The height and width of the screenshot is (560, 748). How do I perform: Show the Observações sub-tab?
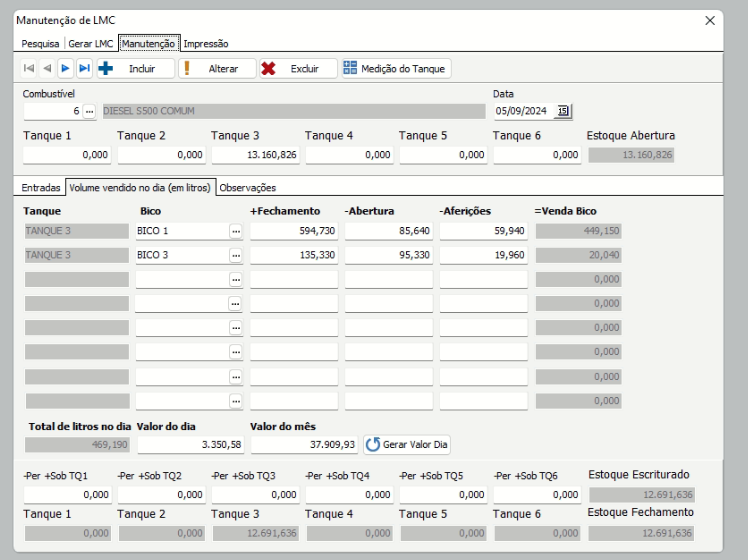tap(248, 187)
